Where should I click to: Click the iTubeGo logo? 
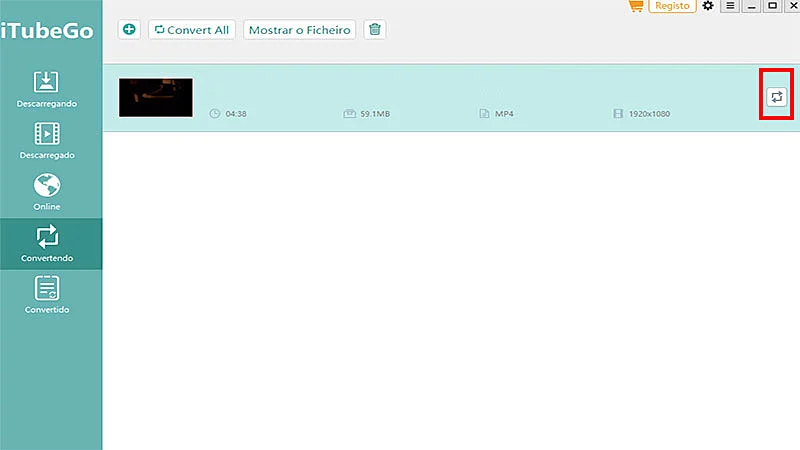48,30
